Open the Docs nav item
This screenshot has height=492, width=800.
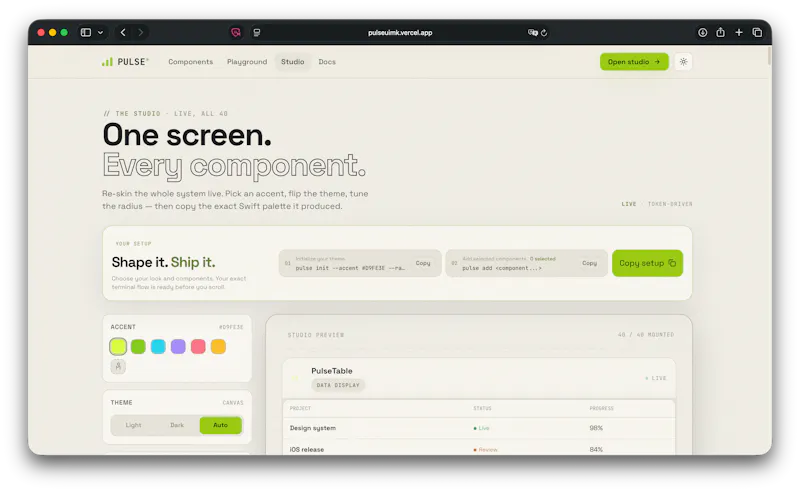click(327, 62)
